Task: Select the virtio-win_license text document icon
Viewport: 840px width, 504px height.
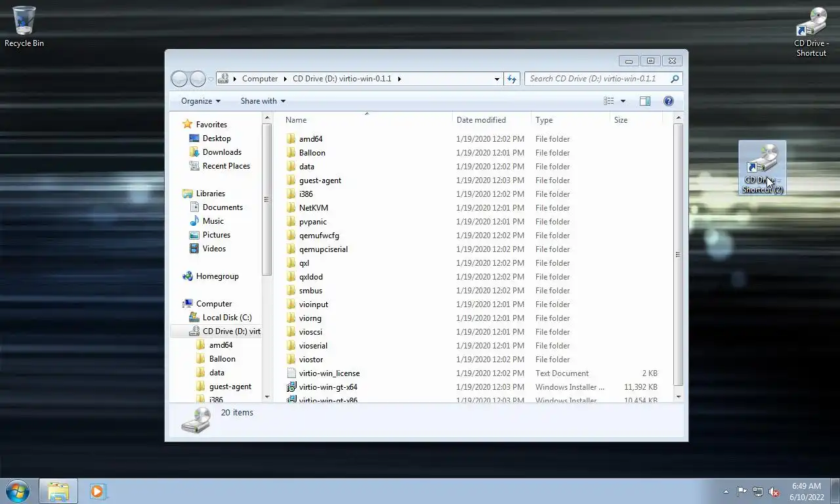Action: point(291,373)
